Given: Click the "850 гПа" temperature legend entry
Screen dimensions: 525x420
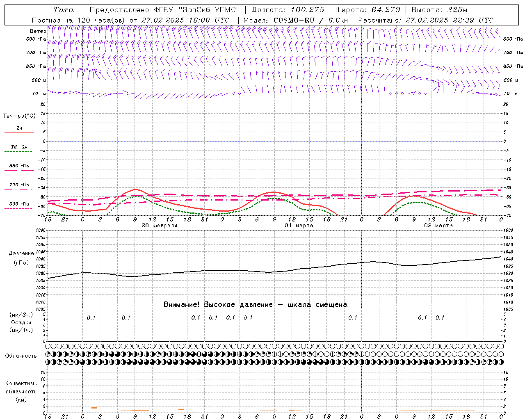Looking at the screenshot, I should [x=19, y=166].
